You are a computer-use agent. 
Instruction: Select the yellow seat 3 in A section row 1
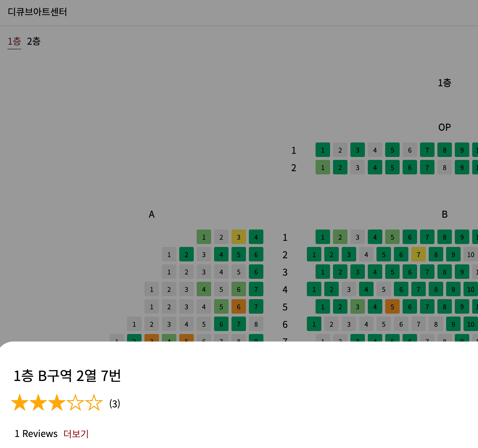tap(238, 237)
